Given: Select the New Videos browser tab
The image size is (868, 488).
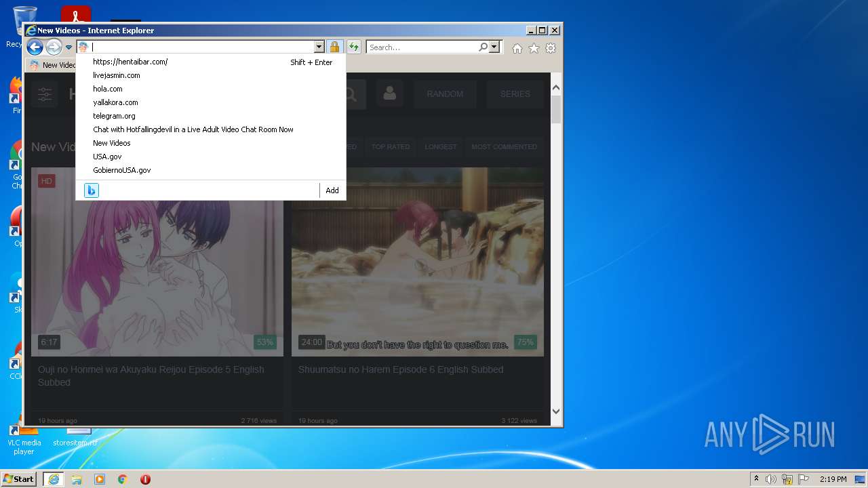Looking at the screenshot, I should (x=52, y=65).
